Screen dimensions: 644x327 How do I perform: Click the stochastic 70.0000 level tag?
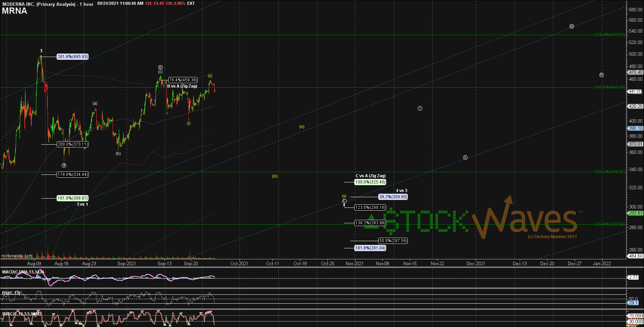pyautogui.click(x=635, y=316)
